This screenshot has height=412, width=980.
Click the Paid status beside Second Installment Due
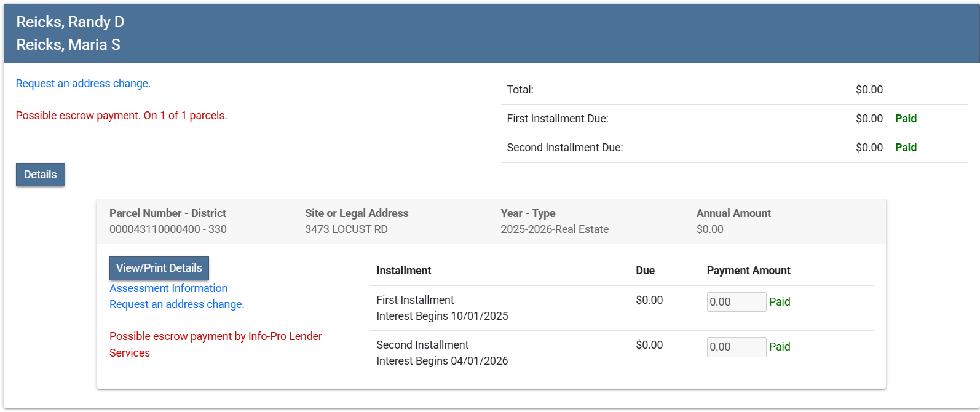(906, 148)
